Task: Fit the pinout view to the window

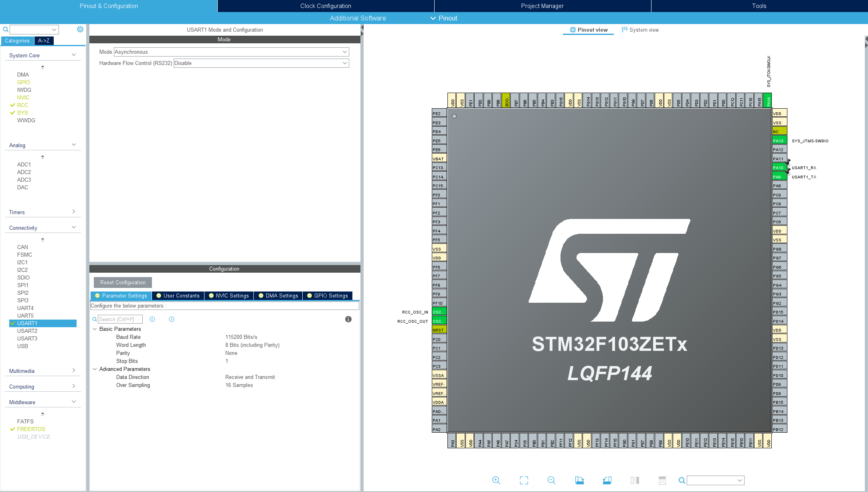Action: [x=524, y=480]
